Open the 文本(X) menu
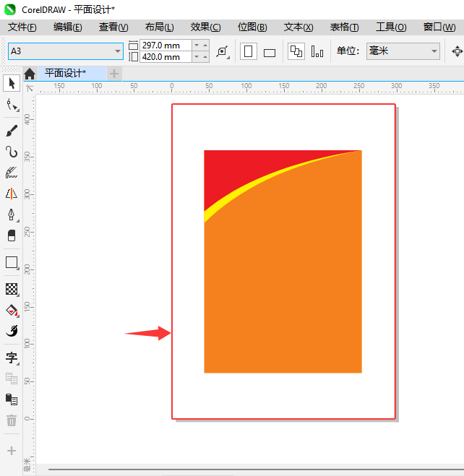464x476 pixels. point(298,27)
